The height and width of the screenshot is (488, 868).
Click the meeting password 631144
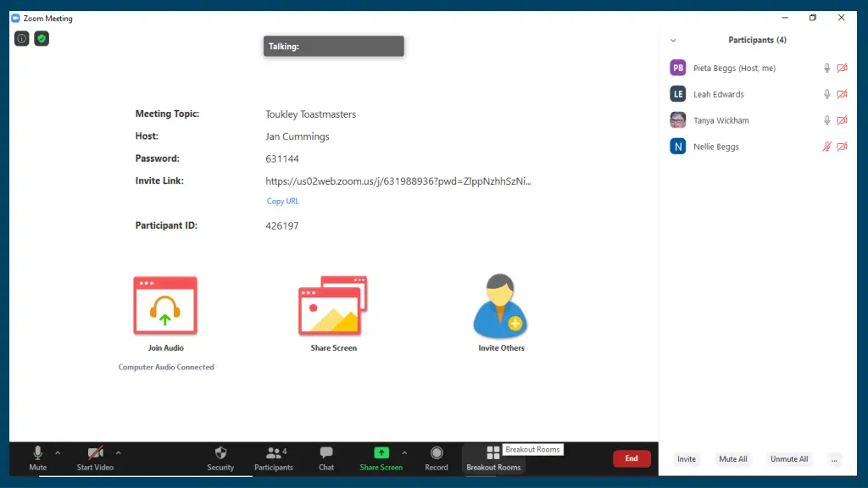[x=282, y=158]
